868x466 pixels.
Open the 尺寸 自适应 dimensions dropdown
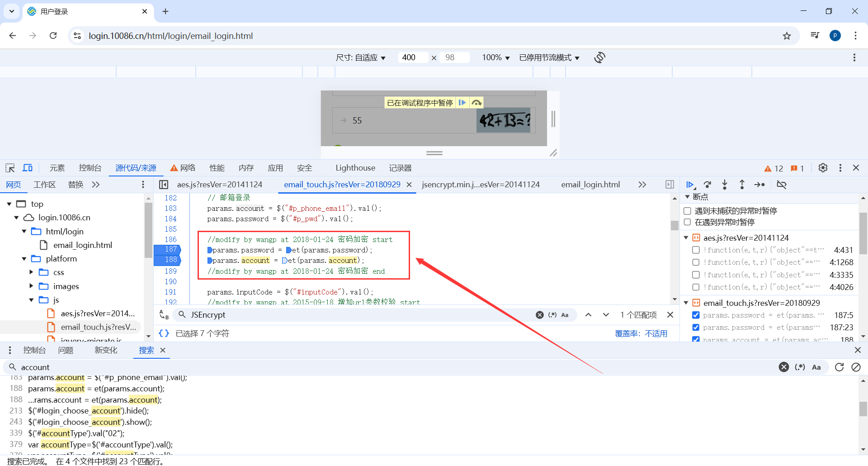coord(360,57)
